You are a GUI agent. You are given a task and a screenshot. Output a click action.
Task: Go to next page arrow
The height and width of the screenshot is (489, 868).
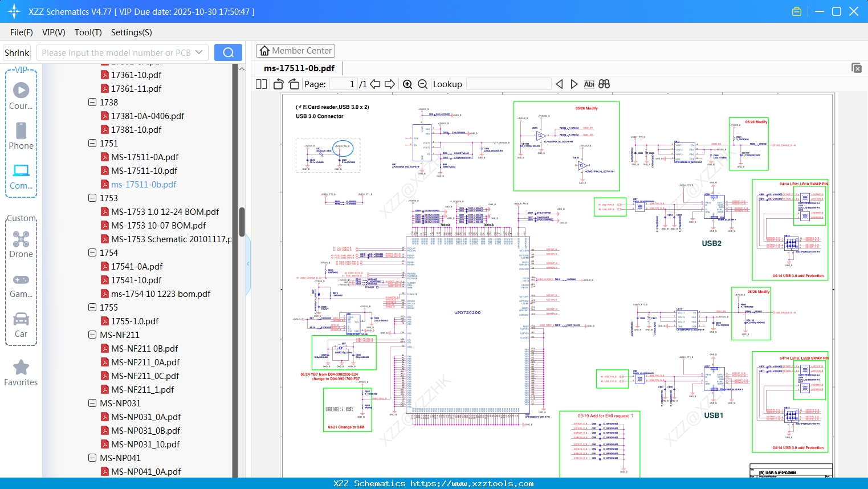(390, 84)
